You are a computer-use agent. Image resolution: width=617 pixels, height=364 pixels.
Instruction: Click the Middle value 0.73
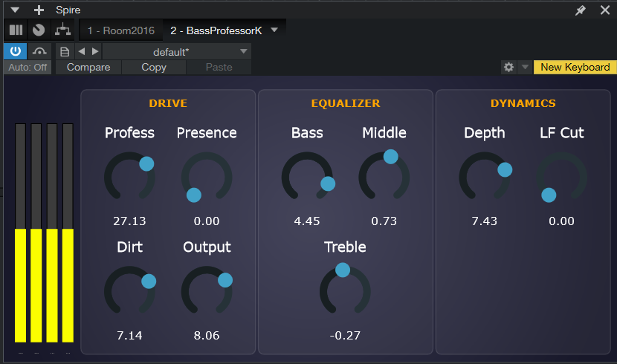pyautogui.click(x=384, y=221)
